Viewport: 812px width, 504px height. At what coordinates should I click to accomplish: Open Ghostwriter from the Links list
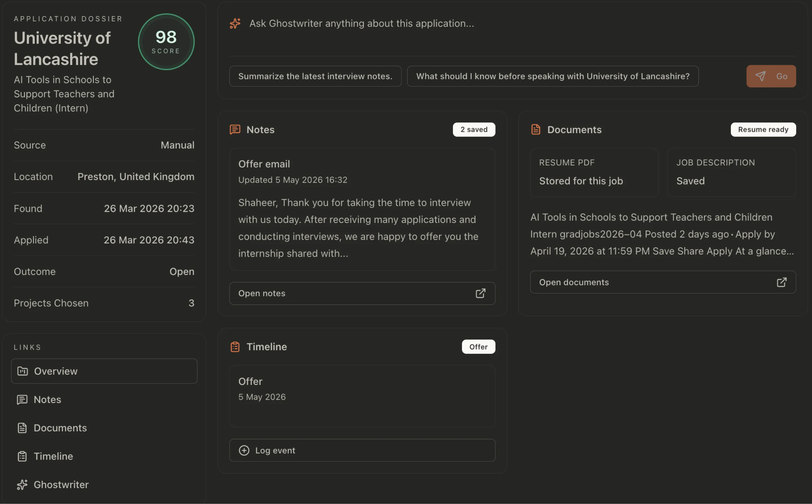pyautogui.click(x=104, y=484)
